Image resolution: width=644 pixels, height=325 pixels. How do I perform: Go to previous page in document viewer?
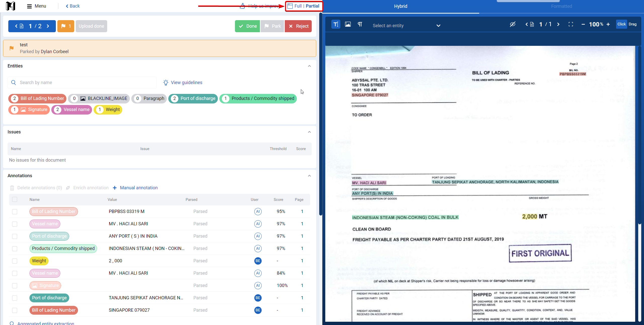(527, 24)
